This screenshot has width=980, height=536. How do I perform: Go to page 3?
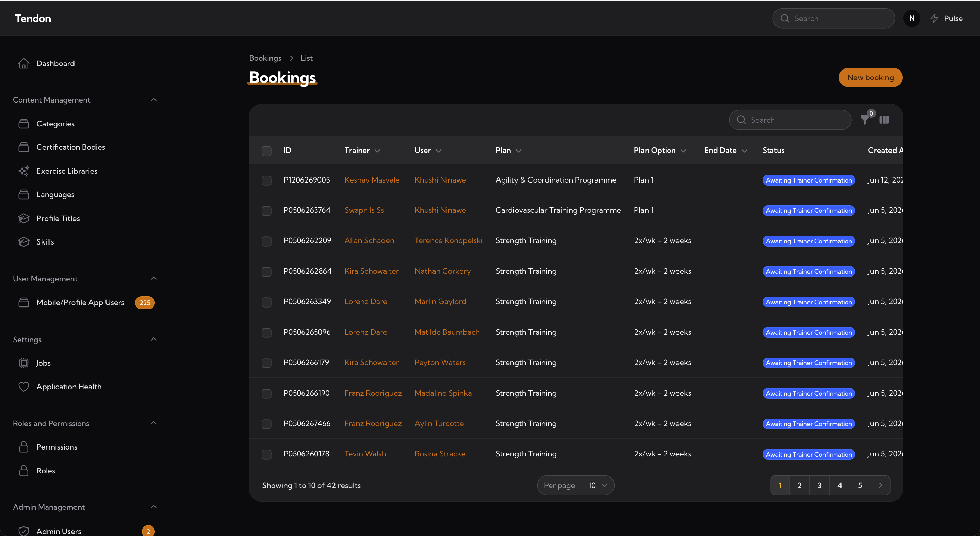(819, 485)
